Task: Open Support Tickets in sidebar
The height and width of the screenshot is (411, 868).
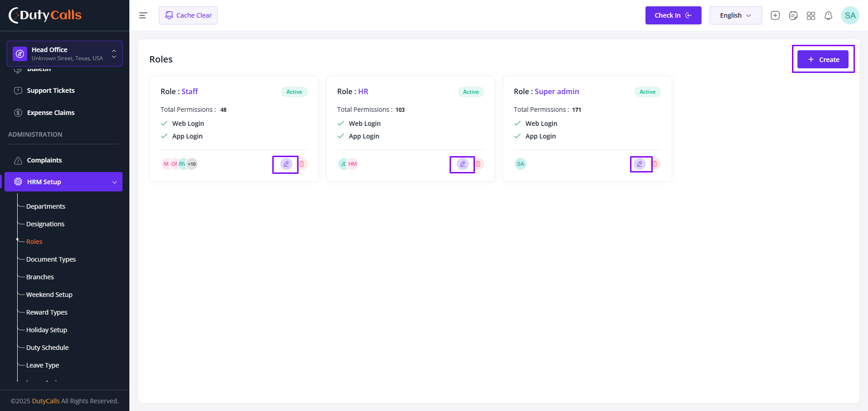Action: [x=51, y=91]
